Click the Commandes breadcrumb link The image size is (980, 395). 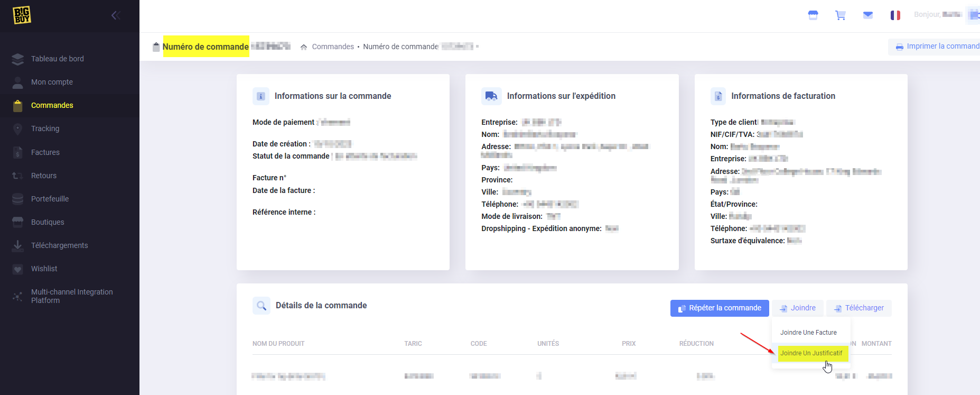pyautogui.click(x=333, y=47)
